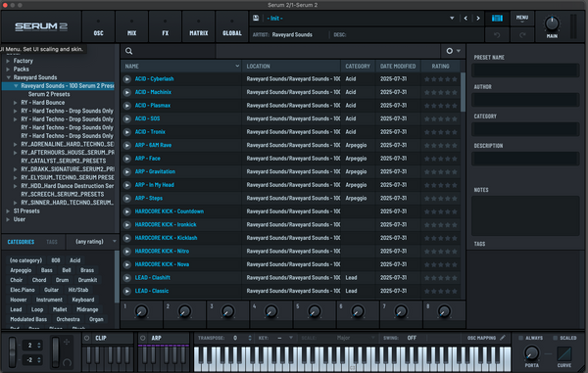Toggle the ARP power button
The width and height of the screenshot is (588, 373).
pos(143,338)
